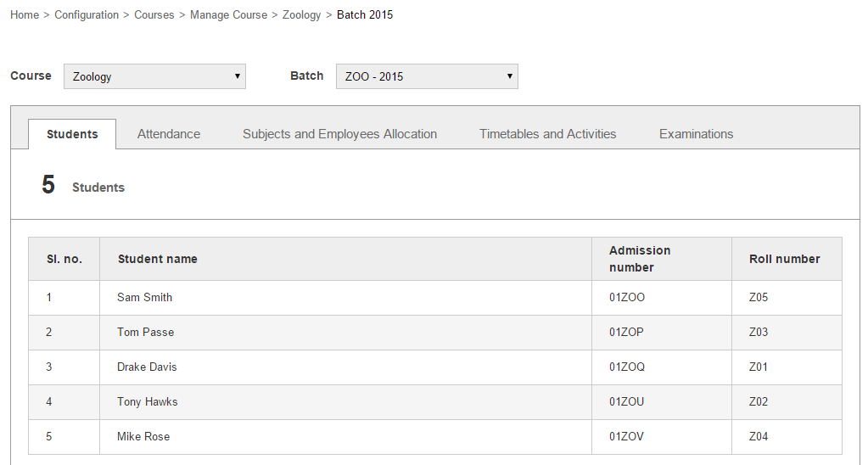Viewport: 868px width, 465px height.
Task: Select Mike Rose in students table
Action: click(x=143, y=437)
